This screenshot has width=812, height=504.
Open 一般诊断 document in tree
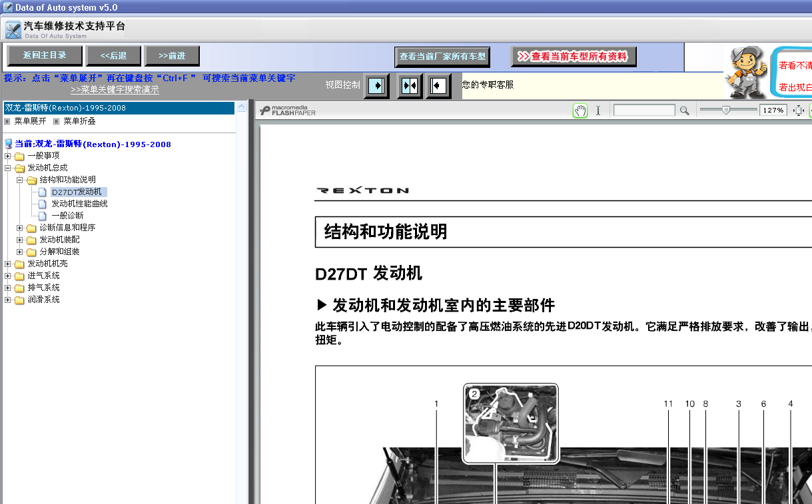pos(67,216)
